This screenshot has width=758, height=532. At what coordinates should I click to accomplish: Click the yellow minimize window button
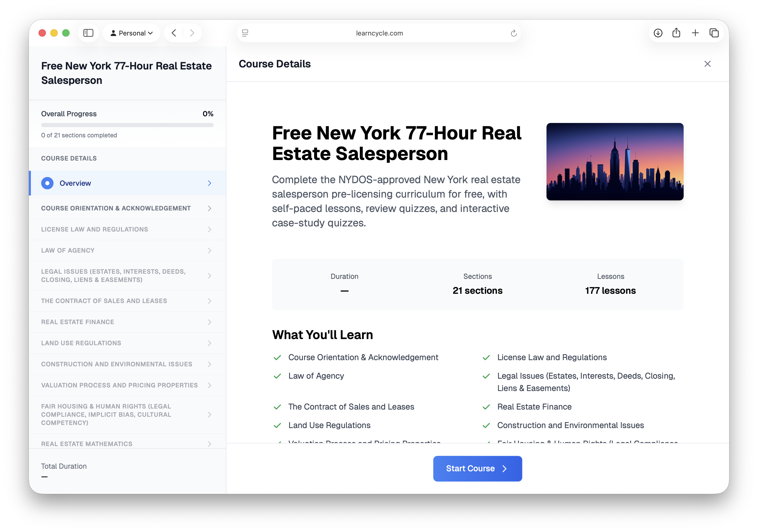tap(54, 33)
